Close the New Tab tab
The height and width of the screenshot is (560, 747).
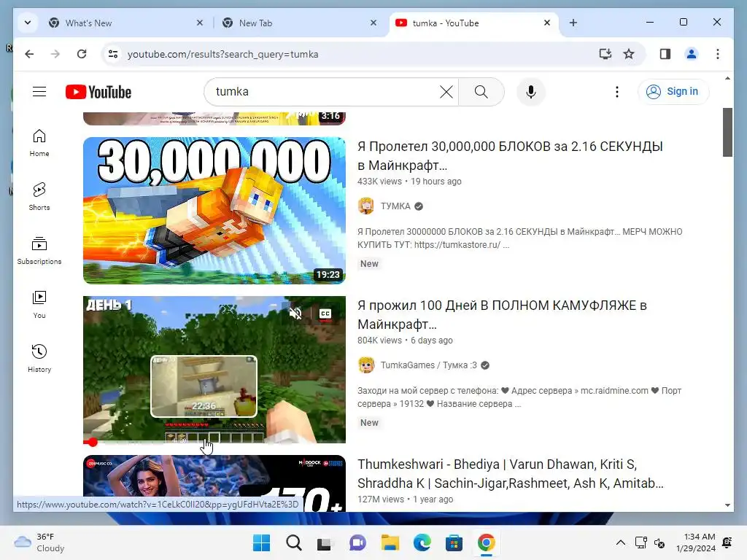(x=373, y=23)
